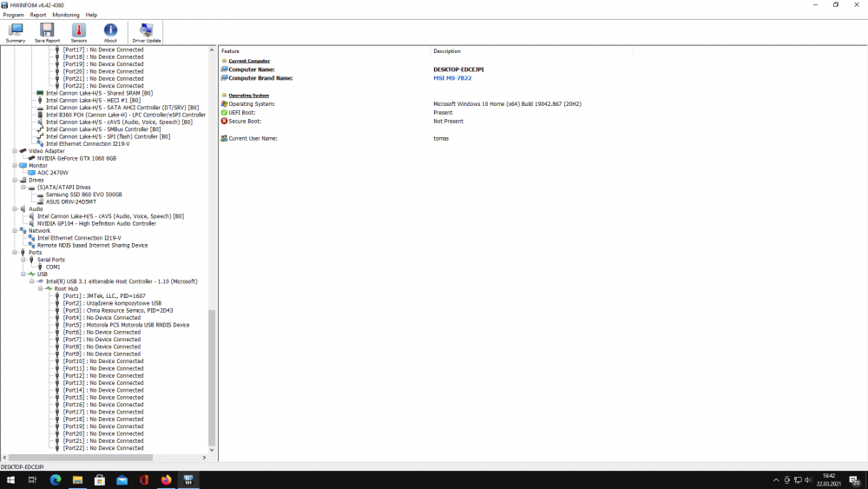Click the MSI MS-7B22 brand name link

[451, 78]
